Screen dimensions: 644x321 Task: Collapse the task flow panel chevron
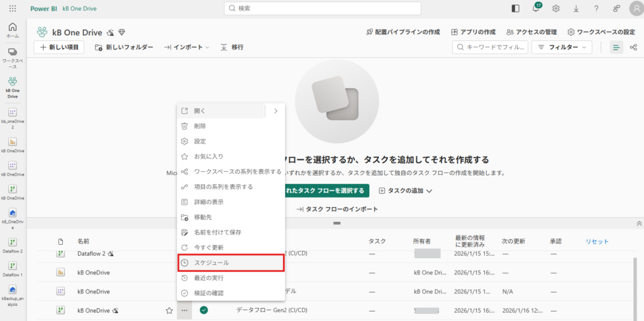(639, 223)
